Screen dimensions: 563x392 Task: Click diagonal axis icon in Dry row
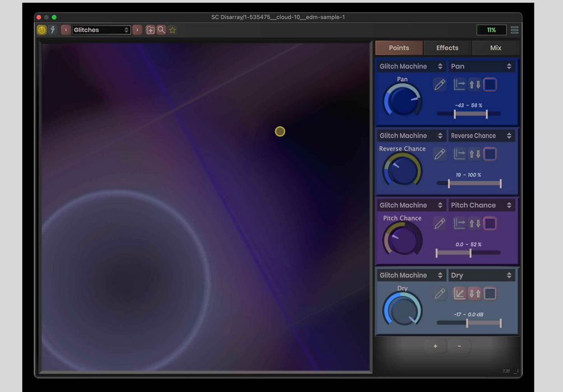(x=459, y=293)
